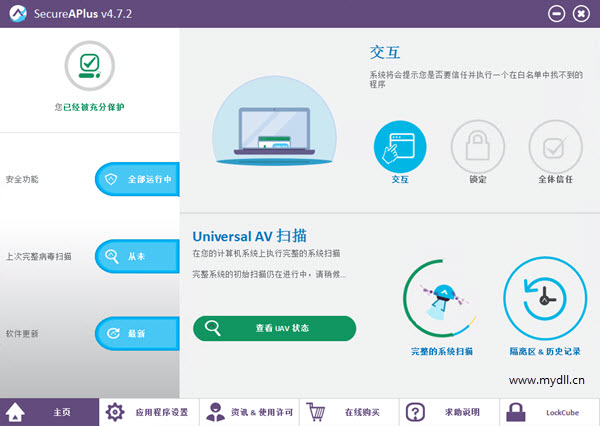This screenshot has width=600, height=426.
Task: Open 资讯 & 使用许可 tab
Action: click(x=249, y=412)
